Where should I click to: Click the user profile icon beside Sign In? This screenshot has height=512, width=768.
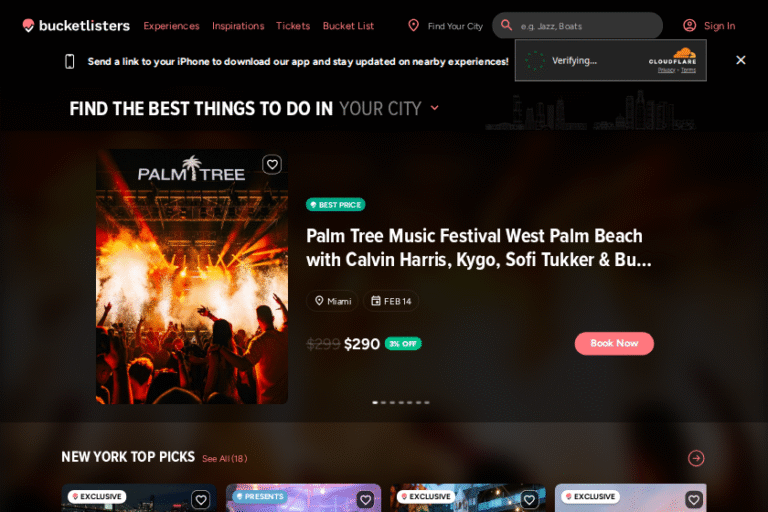click(690, 25)
